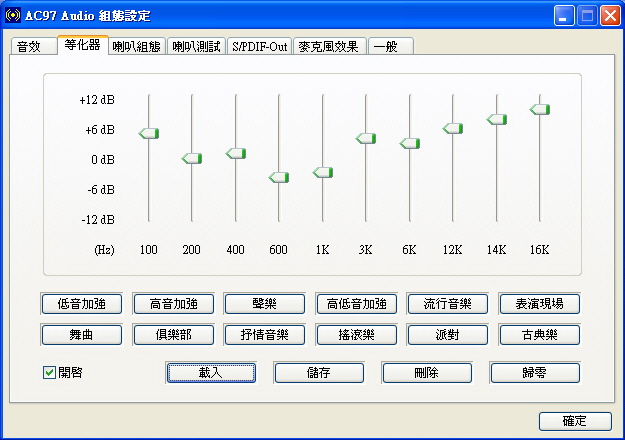
Task: Choose the 古典樂 preset
Action: [539, 334]
